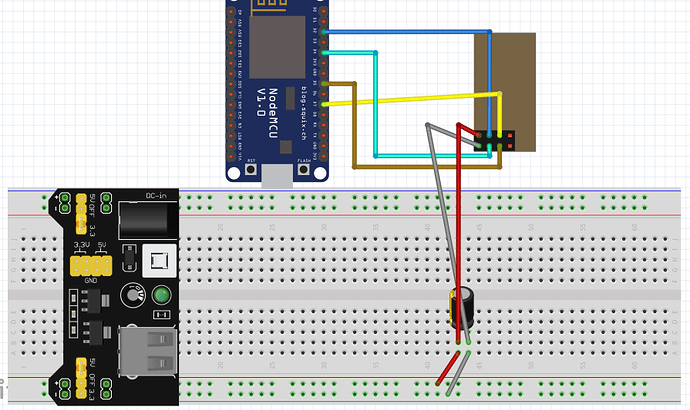Select the black electrolytic capacitor
Image resolution: width=690 pixels, height=410 pixels.
point(462,308)
